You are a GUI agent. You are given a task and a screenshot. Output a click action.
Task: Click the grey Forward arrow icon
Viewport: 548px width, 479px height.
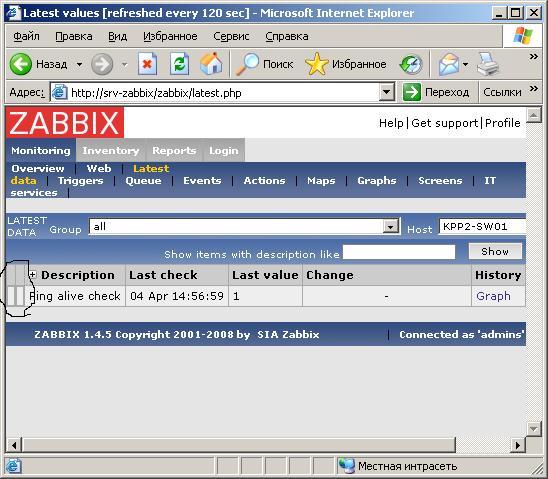coord(102,64)
